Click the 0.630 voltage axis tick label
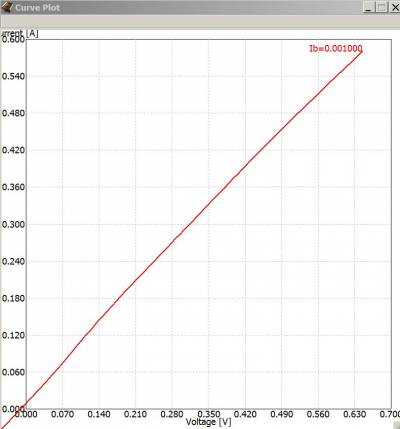Screen dimensions: 400x429 (355, 414)
